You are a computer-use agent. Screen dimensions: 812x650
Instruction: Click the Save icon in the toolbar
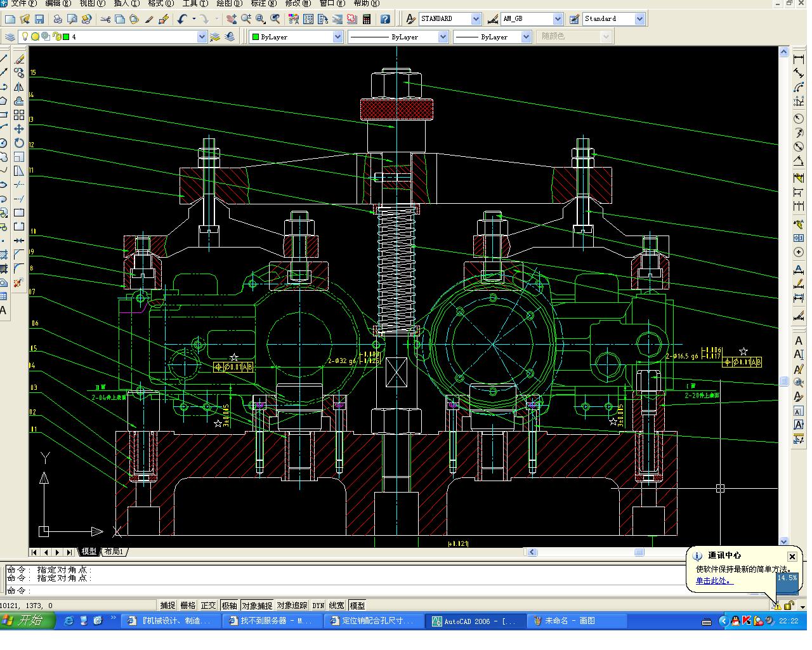point(39,19)
